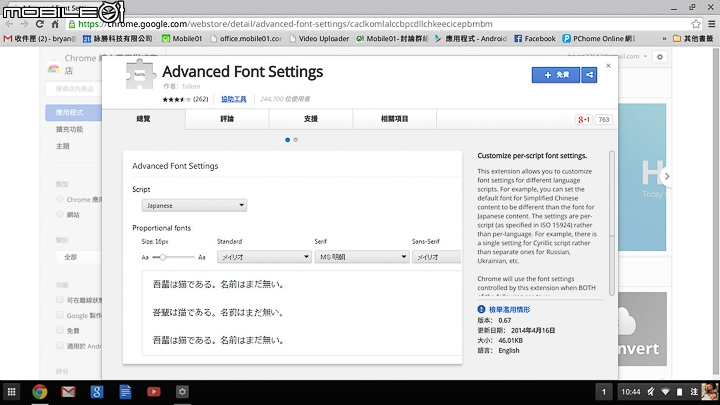Viewport: 720px width, 405px height.
Task: Click next arrow on webstore banner
Action: click(667, 176)
